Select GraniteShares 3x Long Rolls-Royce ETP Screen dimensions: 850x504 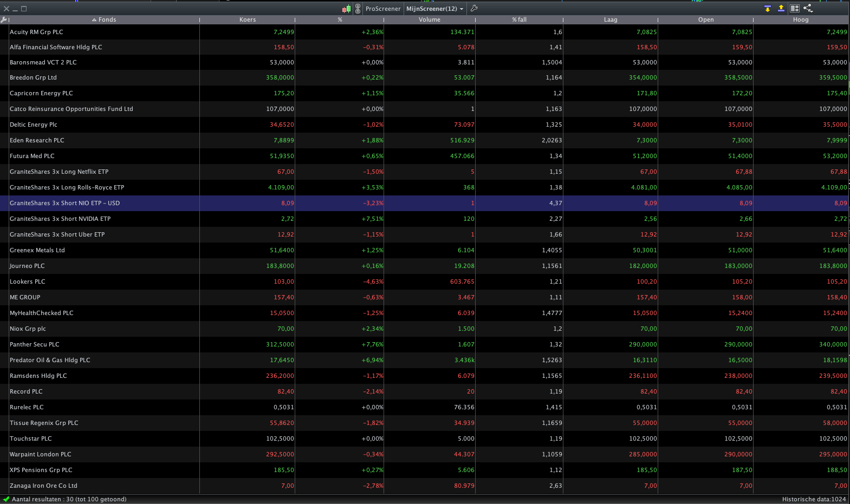tap(424, 187)
